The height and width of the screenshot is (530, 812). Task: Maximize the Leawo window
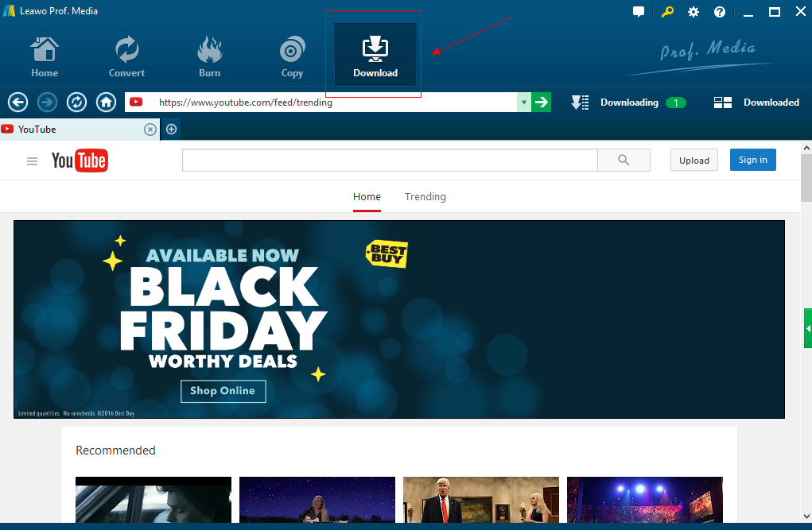pyautogui.click(x=775, y=12)
